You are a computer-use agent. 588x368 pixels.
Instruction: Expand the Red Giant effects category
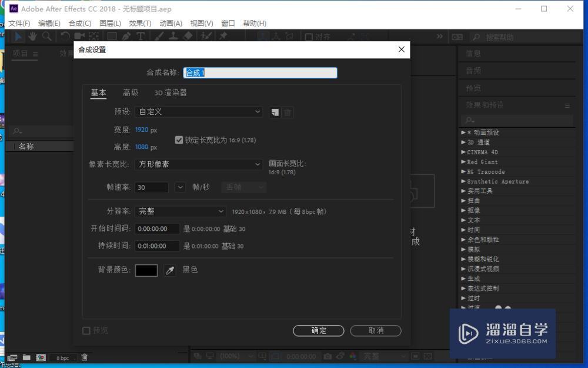coord(463,162)
